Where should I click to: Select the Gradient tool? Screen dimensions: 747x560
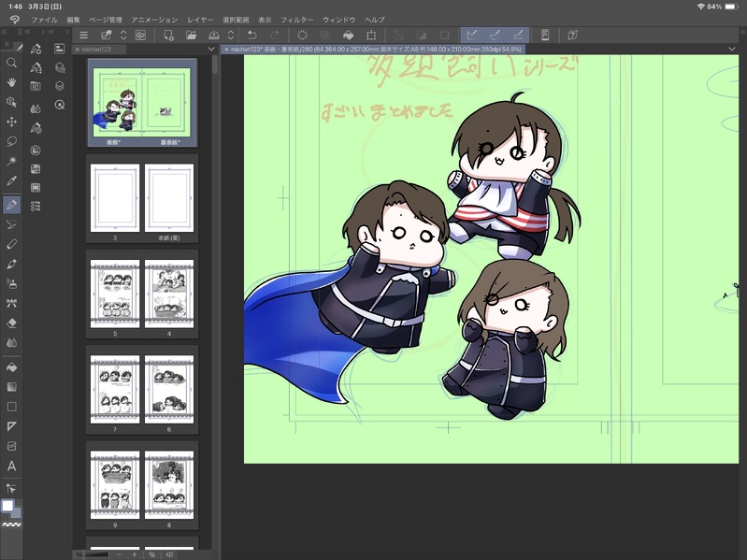(11, 387)
